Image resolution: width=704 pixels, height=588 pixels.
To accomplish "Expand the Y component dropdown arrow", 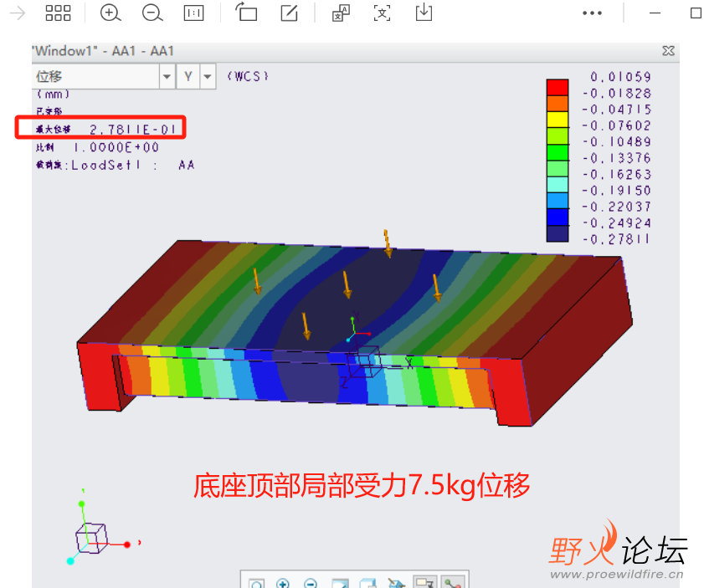I will click(x=208, y=76).
